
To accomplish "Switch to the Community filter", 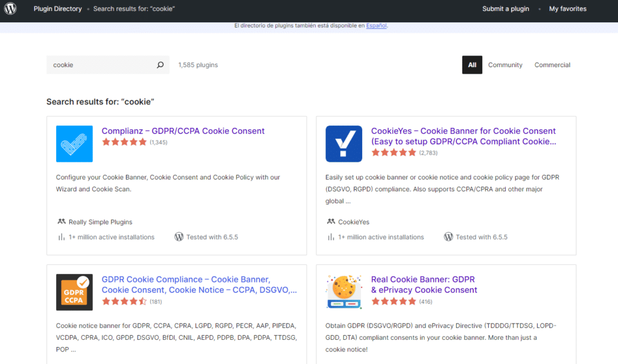I will [x=505, y=65].
